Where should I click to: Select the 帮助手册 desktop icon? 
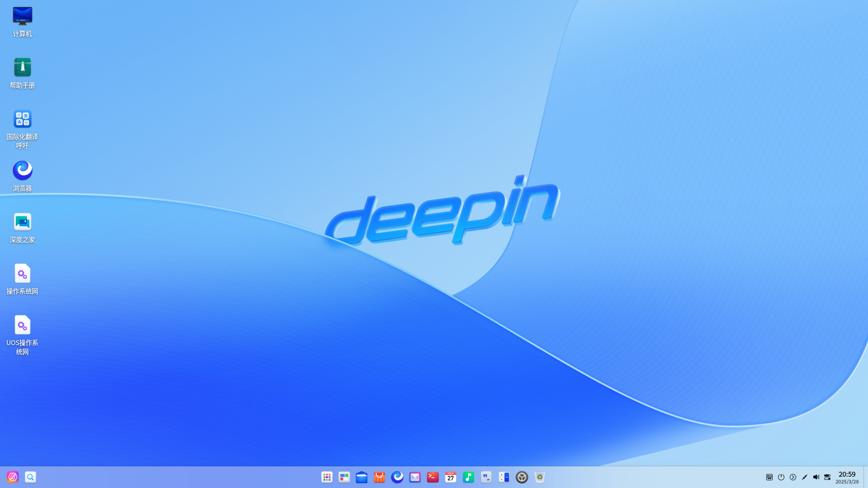[x=22, y=74]
